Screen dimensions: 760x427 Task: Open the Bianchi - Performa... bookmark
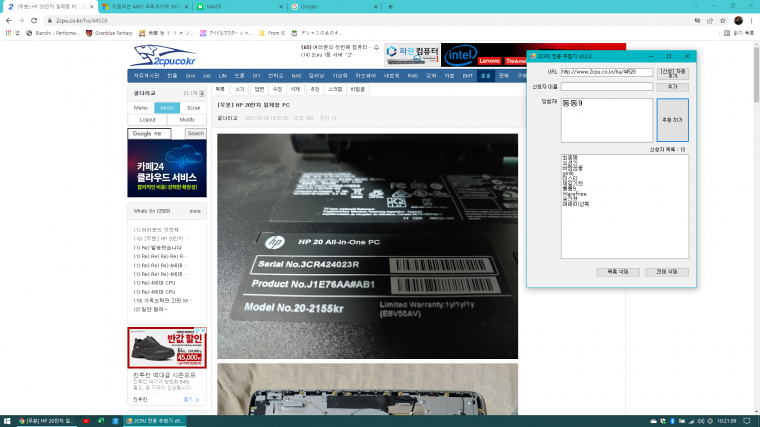52,33
